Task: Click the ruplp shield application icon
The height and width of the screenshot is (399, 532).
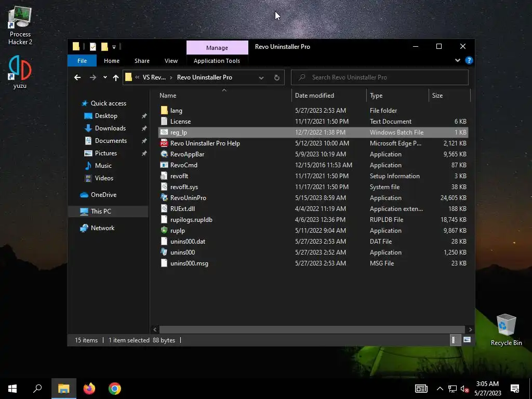Action: (164, 230)
